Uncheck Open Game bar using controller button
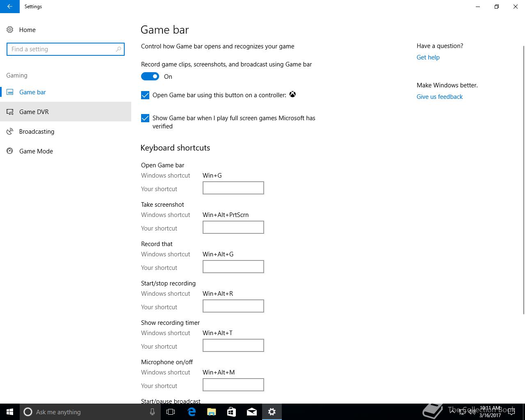The width and height of the screenshot is (525, 420). point(145,95)
